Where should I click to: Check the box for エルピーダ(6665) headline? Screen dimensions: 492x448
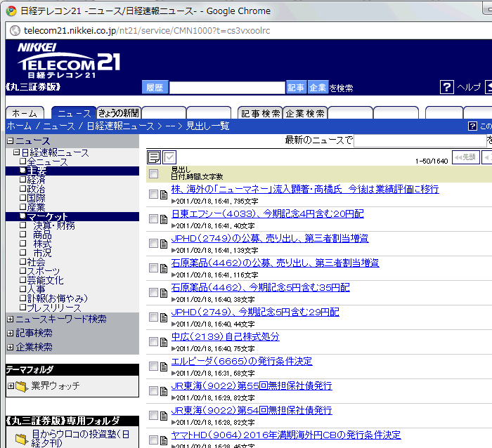pyautogui.click(x=153, y=366)
